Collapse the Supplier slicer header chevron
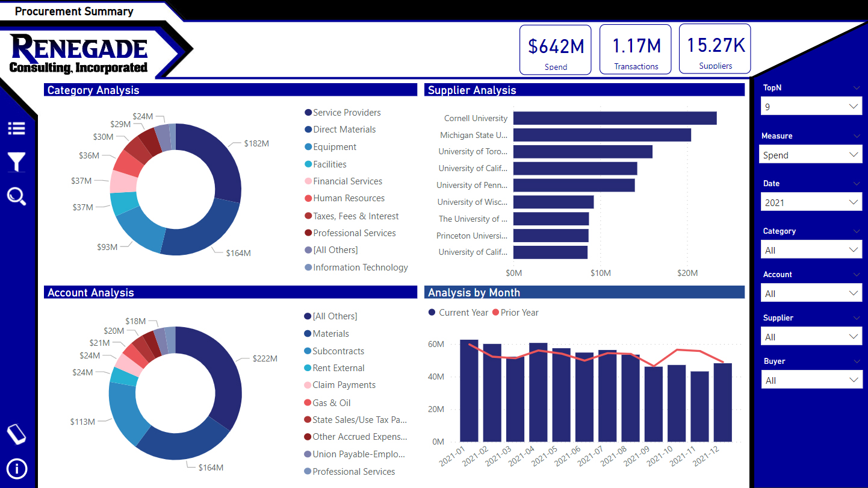The image size is (868, 488). click(x=857, y=318)
